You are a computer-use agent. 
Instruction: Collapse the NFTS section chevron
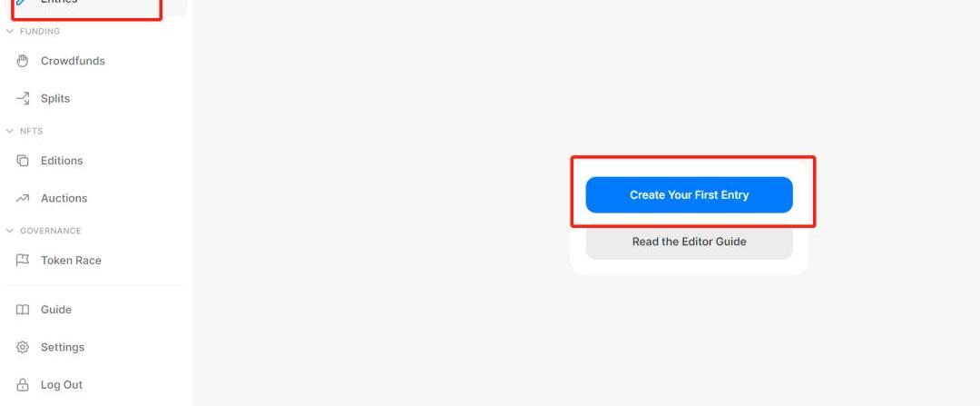pyautogui.click(x=9, y=132)
